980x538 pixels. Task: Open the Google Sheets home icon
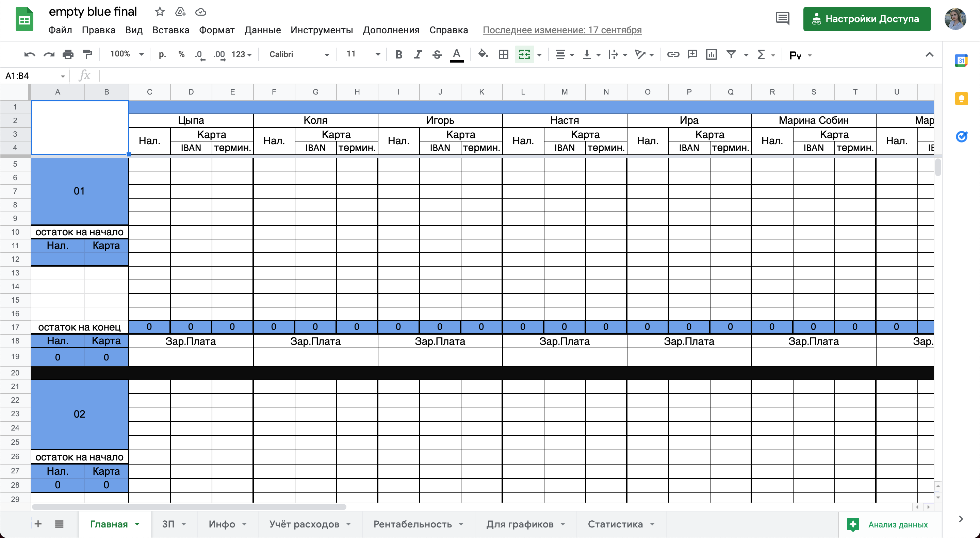24,19
